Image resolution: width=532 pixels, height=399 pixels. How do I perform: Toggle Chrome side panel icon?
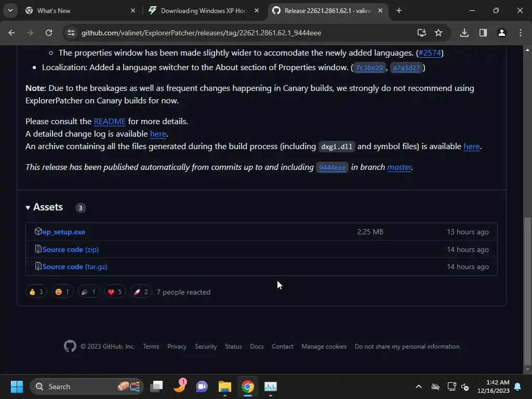(x=483, y=33)
